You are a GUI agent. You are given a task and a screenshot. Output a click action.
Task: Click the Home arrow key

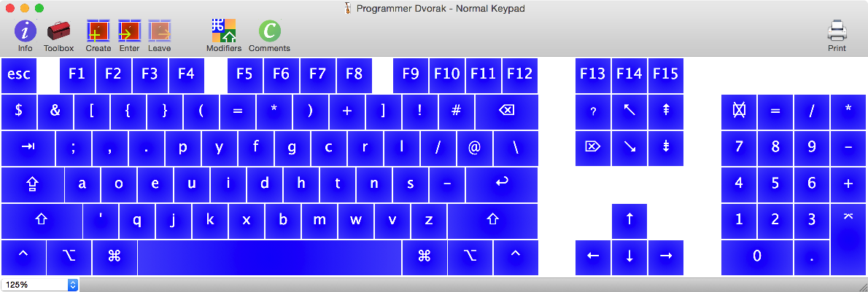click(629, 111)
